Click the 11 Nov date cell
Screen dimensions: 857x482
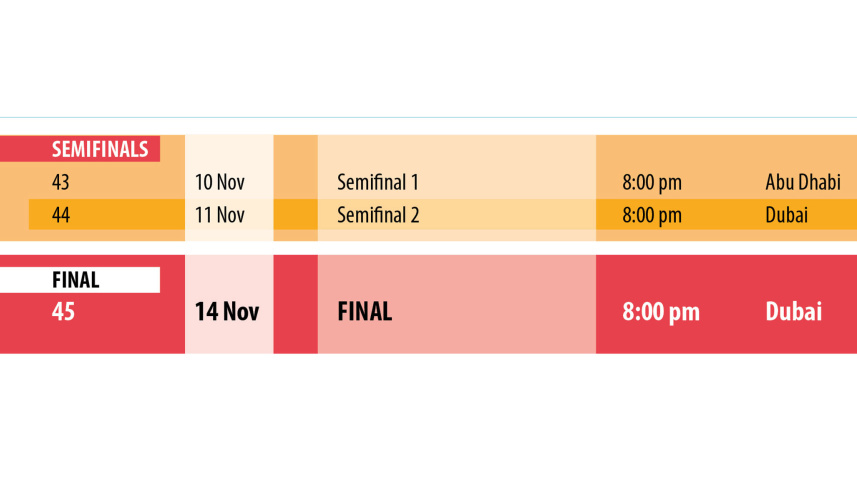pyautogui.click(x=220, y=215)
